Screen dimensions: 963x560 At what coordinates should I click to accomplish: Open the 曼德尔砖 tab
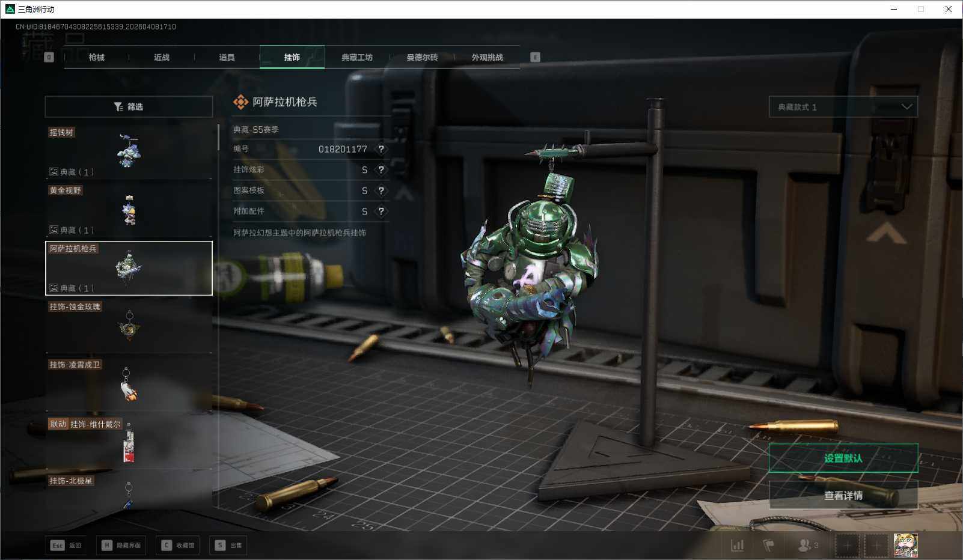pyautogui.click(x=422, y=58)
